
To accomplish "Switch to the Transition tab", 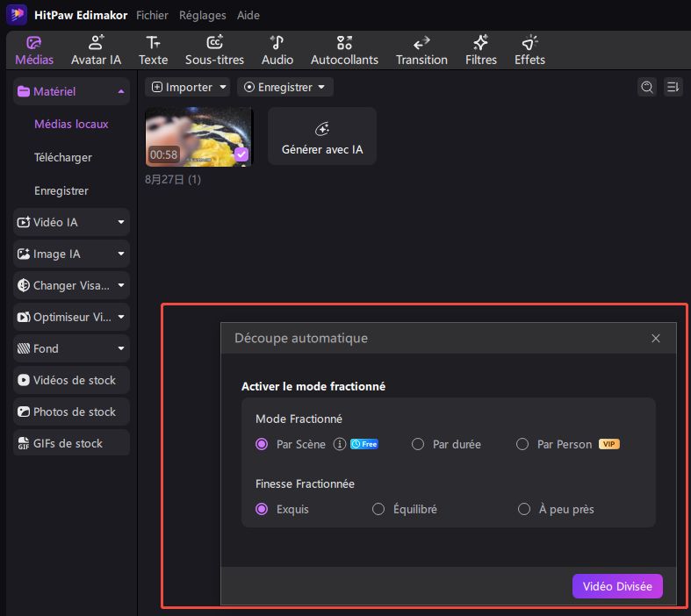I will click(x=421, y=51).
